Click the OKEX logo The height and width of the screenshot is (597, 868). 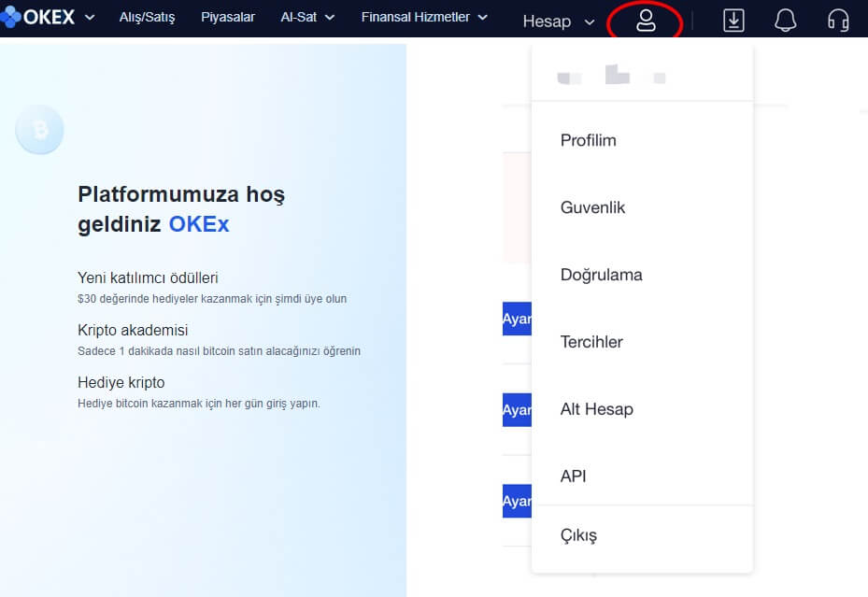37,17
